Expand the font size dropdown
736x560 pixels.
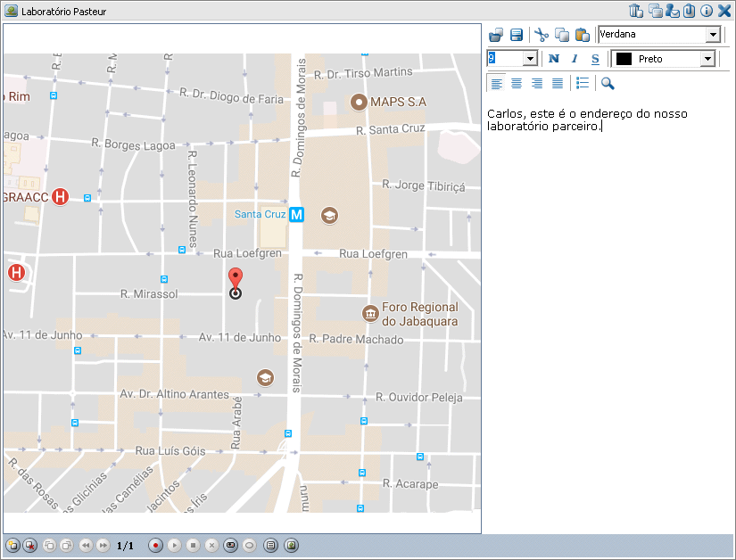(x=530, y=58)
